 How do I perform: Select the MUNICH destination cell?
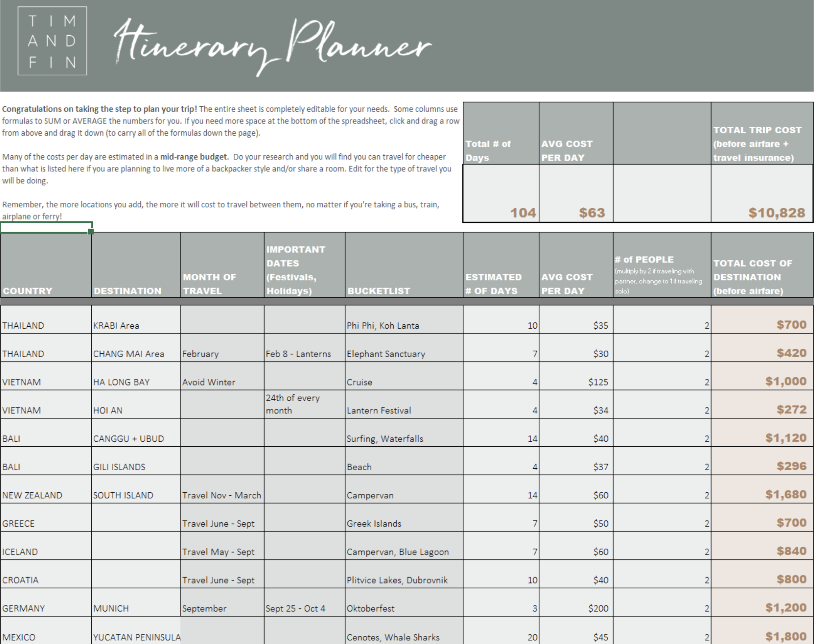click(136, 602)
